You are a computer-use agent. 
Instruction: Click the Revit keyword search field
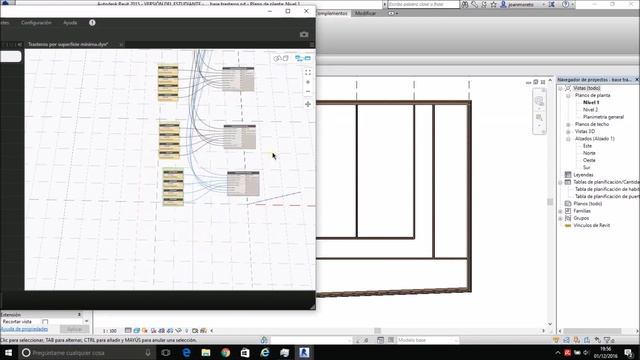point(423,4)
